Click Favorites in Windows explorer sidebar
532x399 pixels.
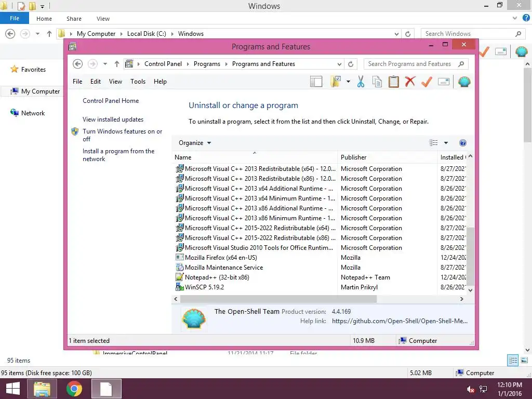click(x=33, y=70)
